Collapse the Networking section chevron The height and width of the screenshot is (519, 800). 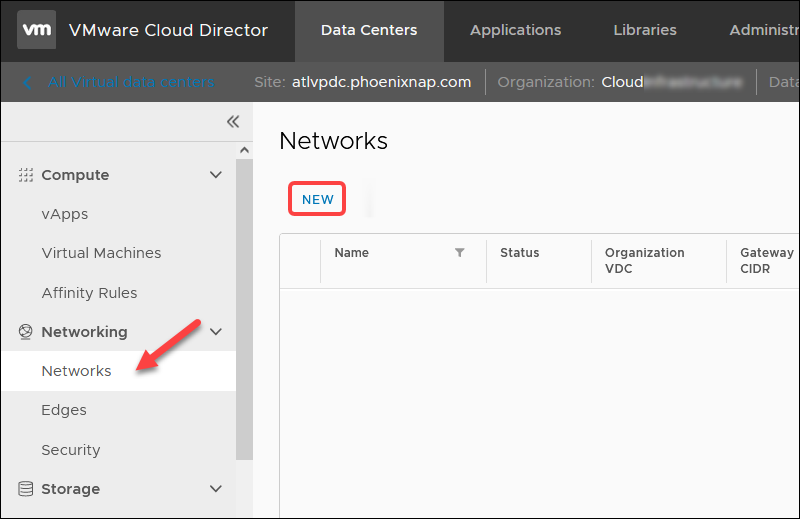216,332
